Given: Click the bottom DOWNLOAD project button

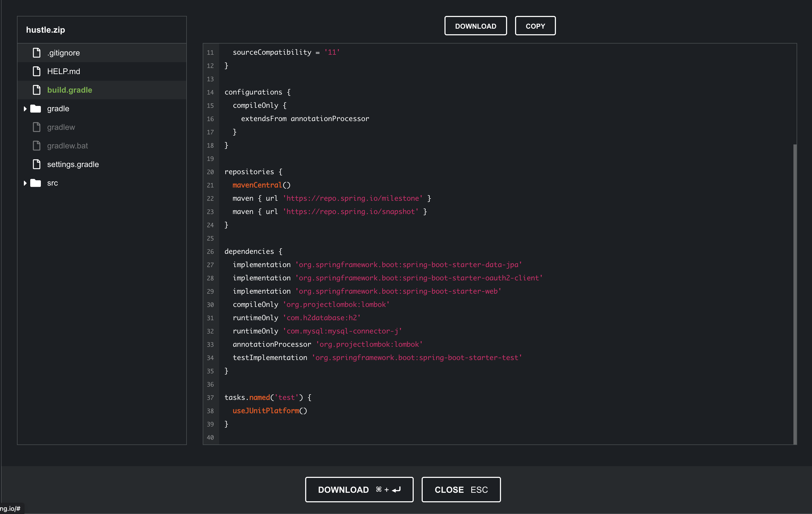Looking at the screenshot, I should pyautogui.click(x=359, y=489).
